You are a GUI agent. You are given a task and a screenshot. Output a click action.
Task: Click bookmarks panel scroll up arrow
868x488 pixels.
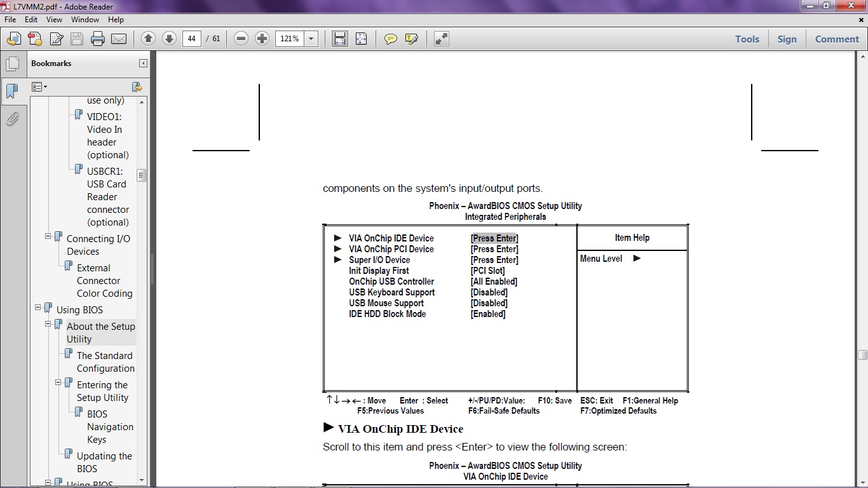[142, 102]
